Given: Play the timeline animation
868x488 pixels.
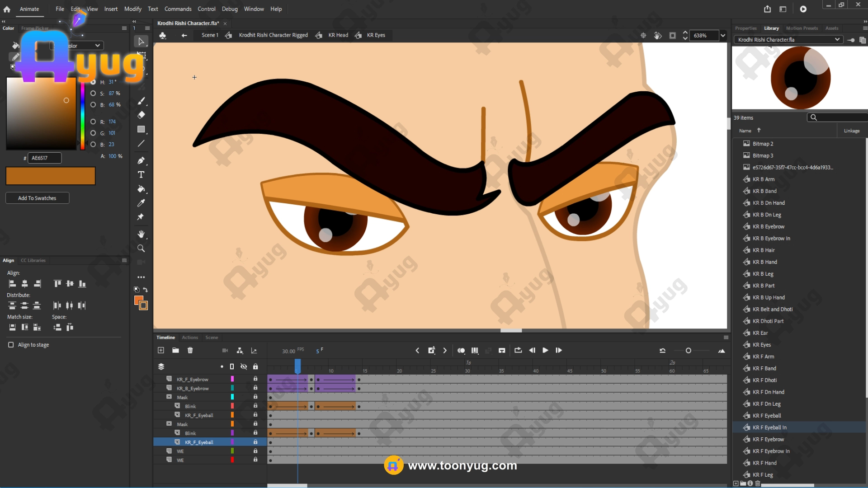Looking at the screenshot, I should (545, 350).
